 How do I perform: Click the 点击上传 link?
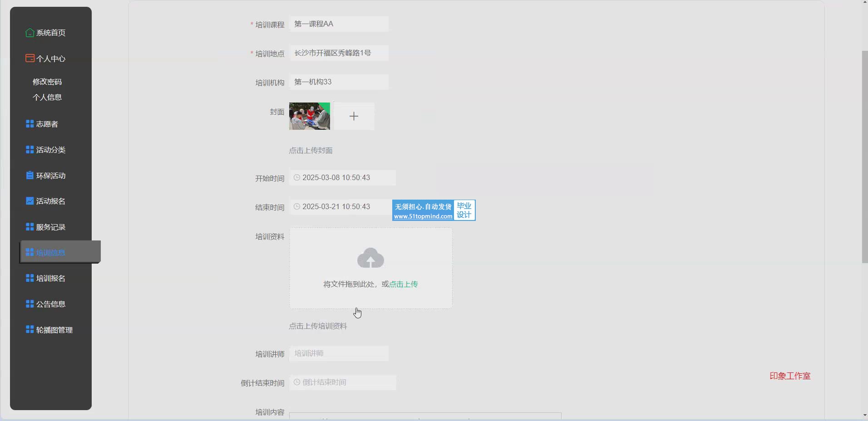pos(404,284)
